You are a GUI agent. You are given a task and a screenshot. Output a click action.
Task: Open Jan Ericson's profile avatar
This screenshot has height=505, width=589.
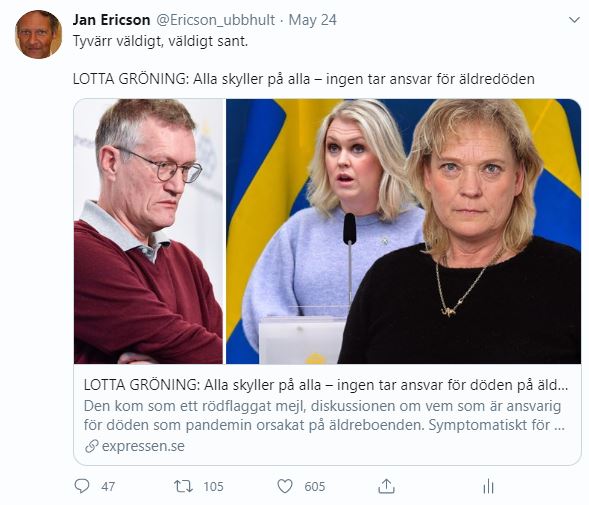(38, 34)
